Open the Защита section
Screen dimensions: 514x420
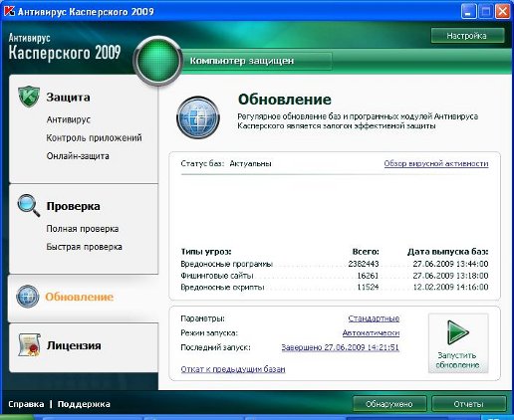click(x=68, y=98)
